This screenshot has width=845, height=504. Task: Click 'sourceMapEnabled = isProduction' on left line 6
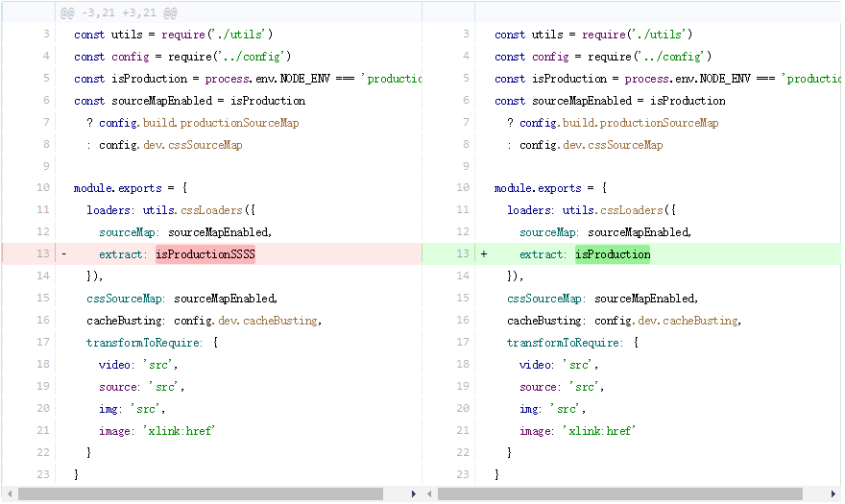[208, 101]
